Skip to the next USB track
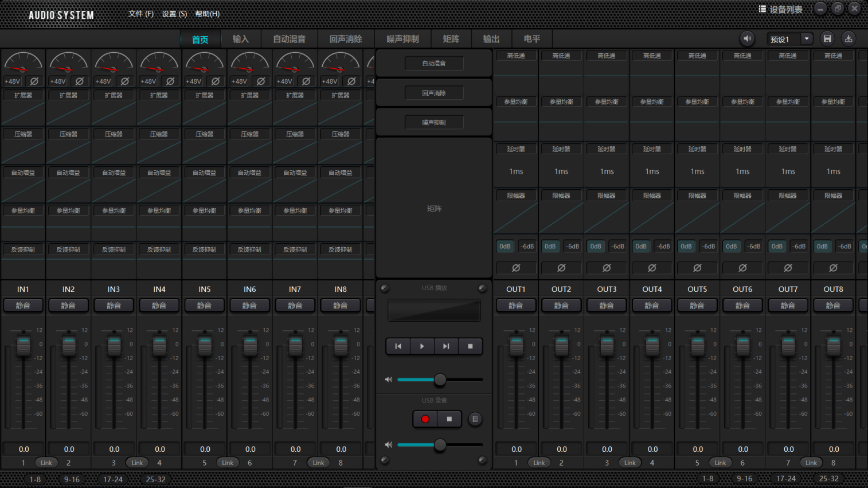Screen dimensions: 868x488 tap(446, 346)
